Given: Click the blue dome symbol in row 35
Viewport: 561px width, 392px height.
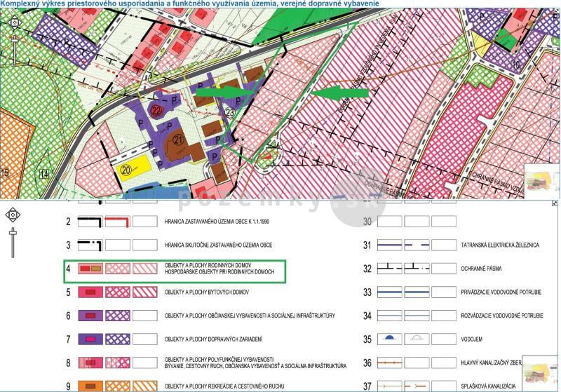Looking at the screenshot, I should tap(390, 338).
